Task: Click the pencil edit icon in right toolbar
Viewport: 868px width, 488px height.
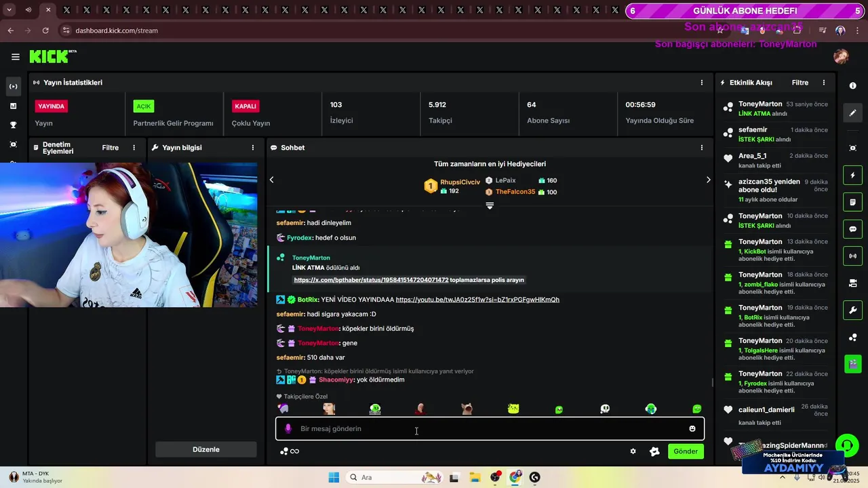Action: click(853, 113)
